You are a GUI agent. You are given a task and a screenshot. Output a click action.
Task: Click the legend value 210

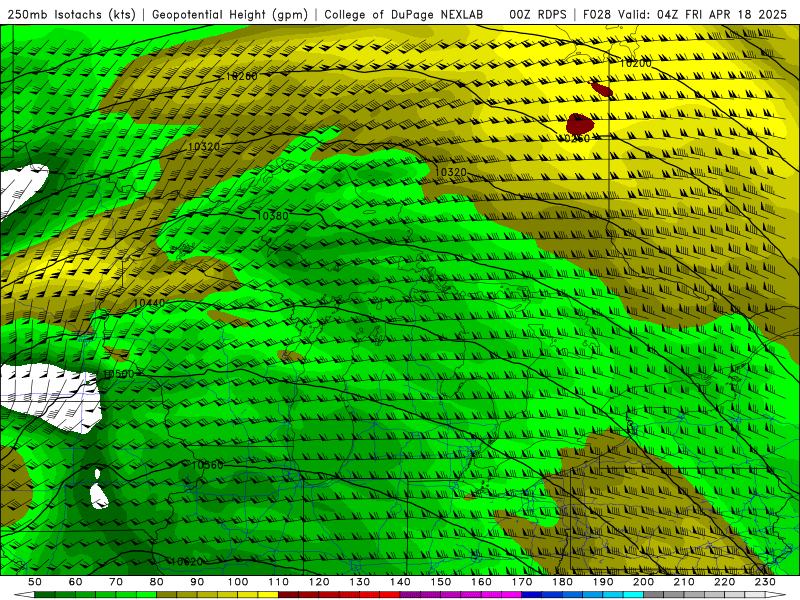point(684,582)
